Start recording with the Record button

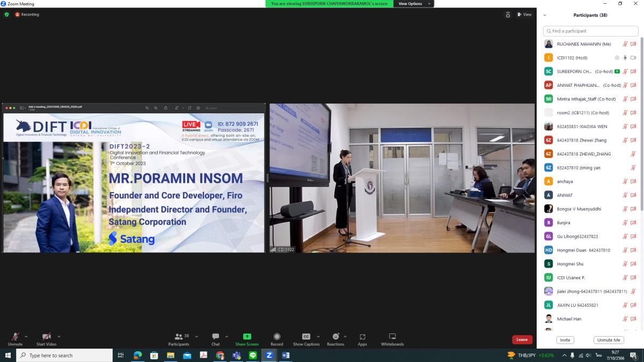[277, 339]
